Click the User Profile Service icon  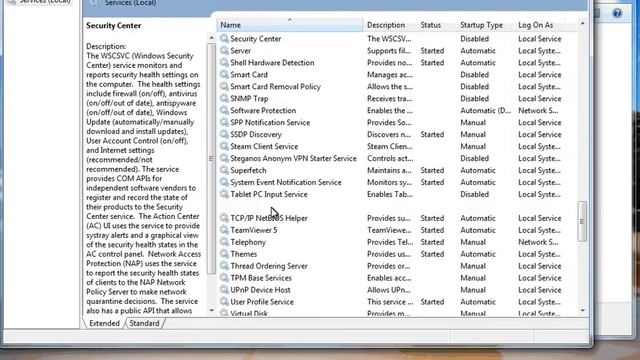[224, 302]
